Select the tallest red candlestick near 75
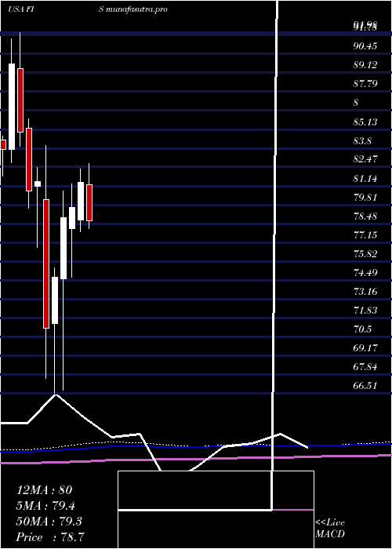Viewport: 392px width, 549px height. pyautogui.click(x=46, y=264)
